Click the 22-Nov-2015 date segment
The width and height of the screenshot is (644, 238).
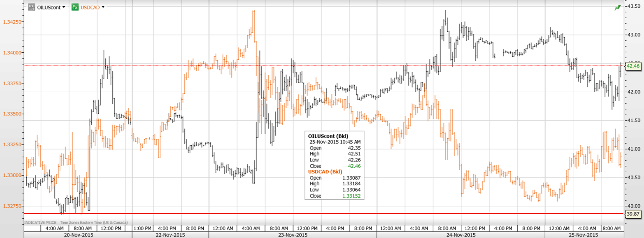pos(170,235)
